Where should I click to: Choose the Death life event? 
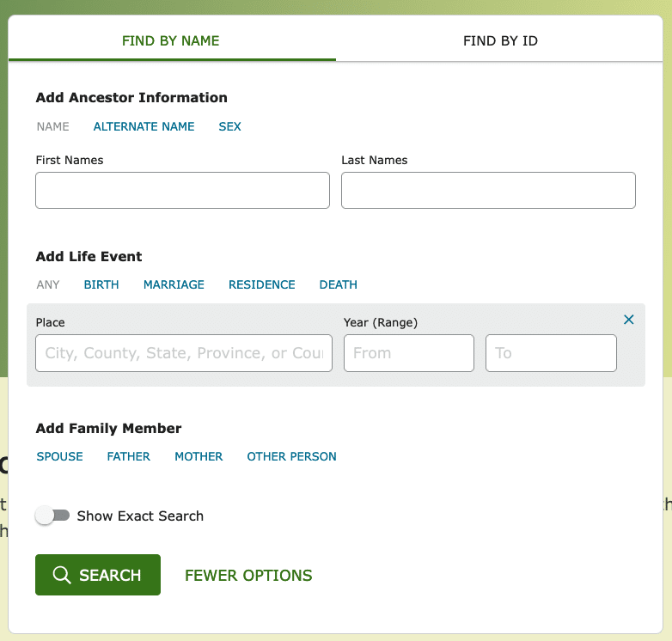pos(338,284)
